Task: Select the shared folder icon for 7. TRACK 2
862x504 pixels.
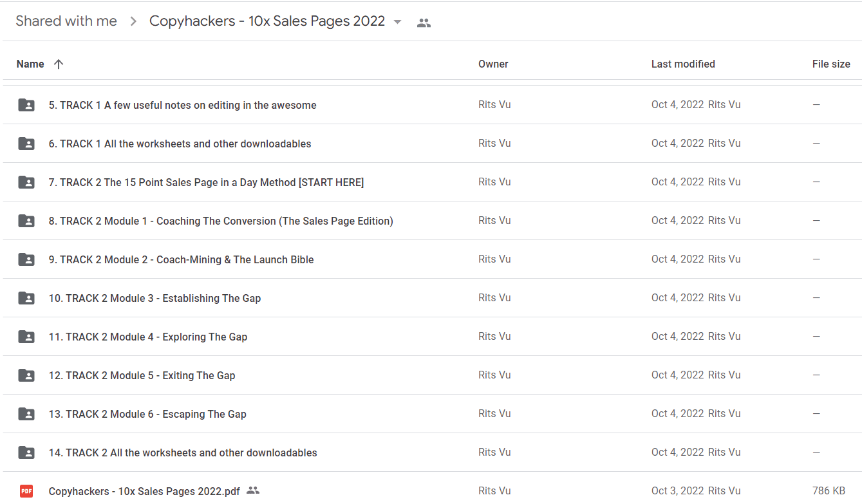Action: (26, 182)
